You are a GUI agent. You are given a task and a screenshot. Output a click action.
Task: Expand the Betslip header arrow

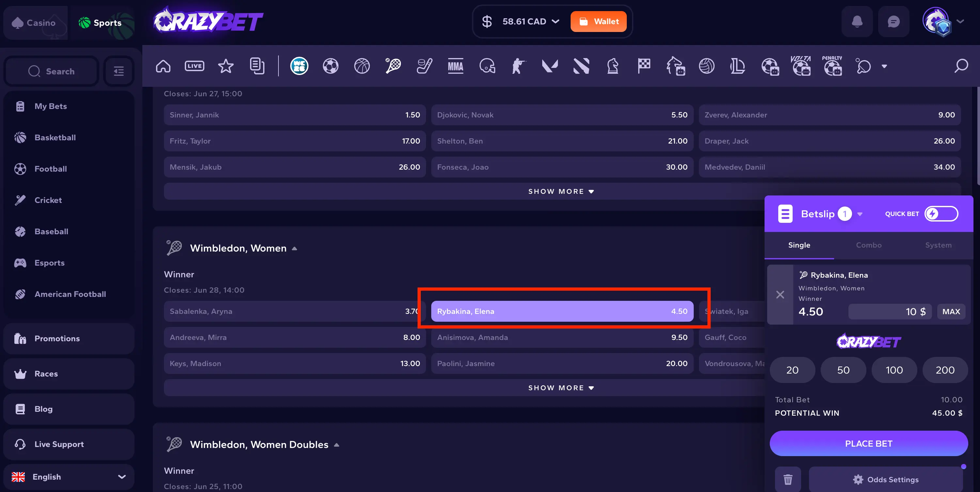(x=860, y=214)
